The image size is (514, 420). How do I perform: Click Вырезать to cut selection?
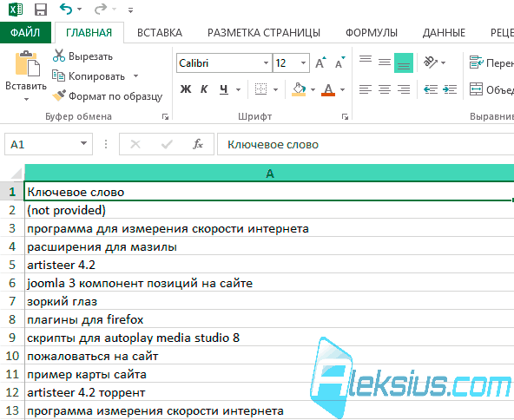pyautogui.click(x=82, y=56)
